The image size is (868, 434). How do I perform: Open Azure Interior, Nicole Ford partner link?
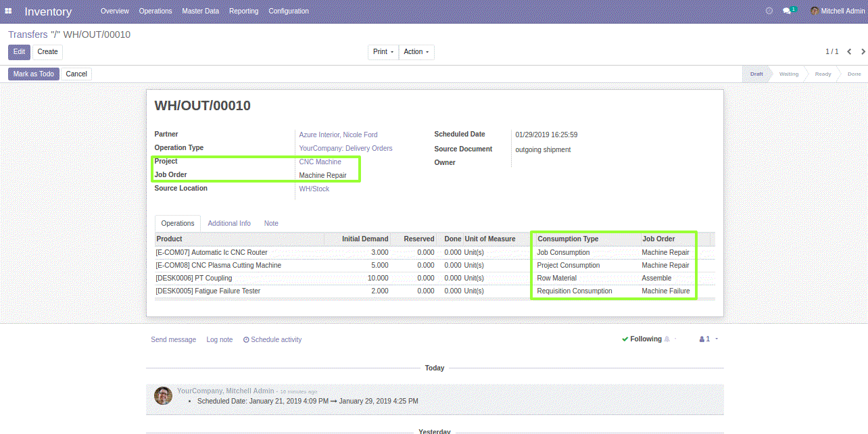(x=339, y=135)
